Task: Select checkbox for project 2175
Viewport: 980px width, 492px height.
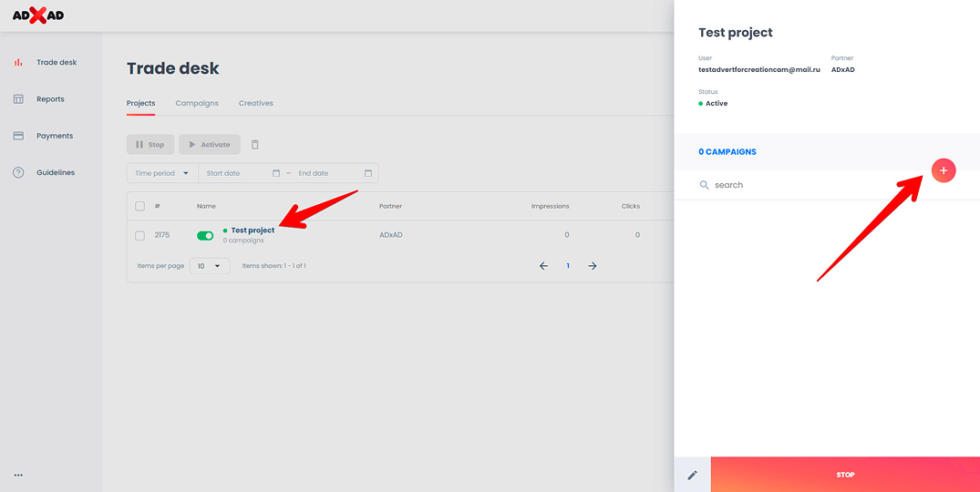Action: coord(140,235)
